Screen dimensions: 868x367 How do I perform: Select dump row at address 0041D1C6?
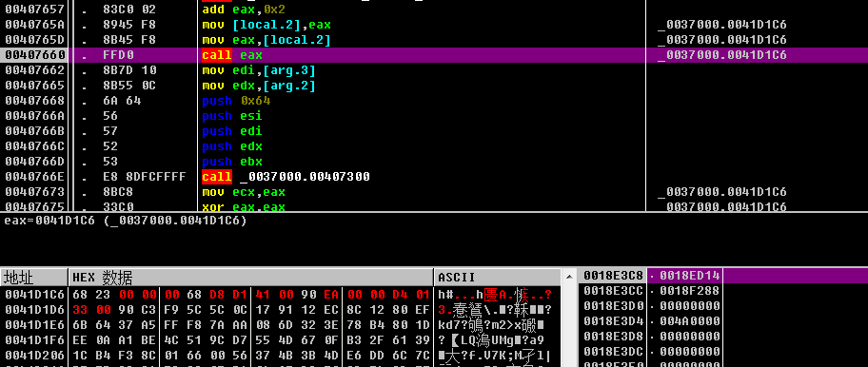(x=279, y=294)
